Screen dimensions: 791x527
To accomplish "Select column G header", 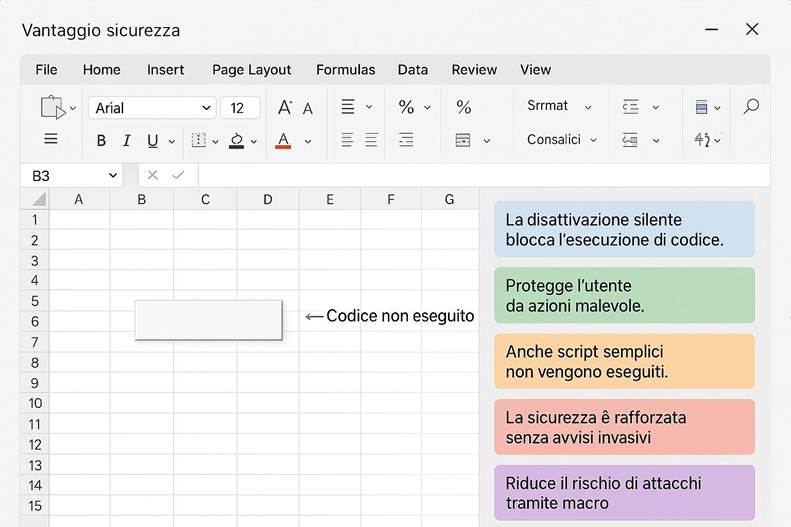I will [449, 200].
